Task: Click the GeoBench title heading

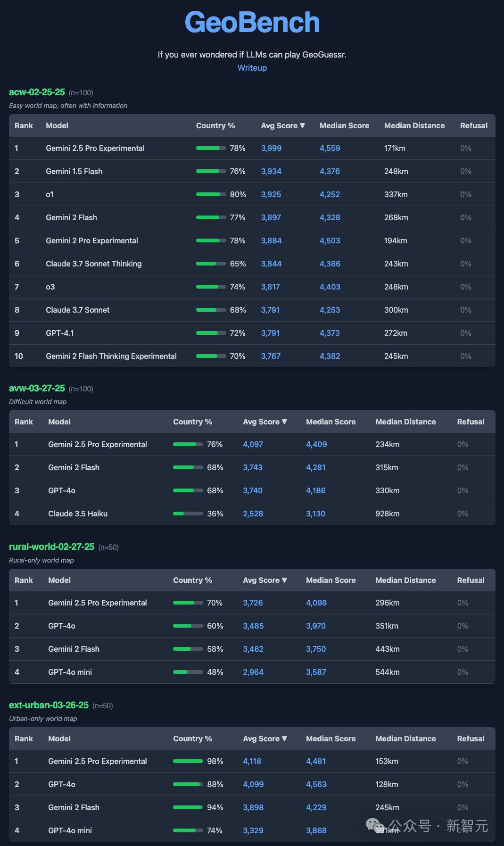Action: (252, 22)
